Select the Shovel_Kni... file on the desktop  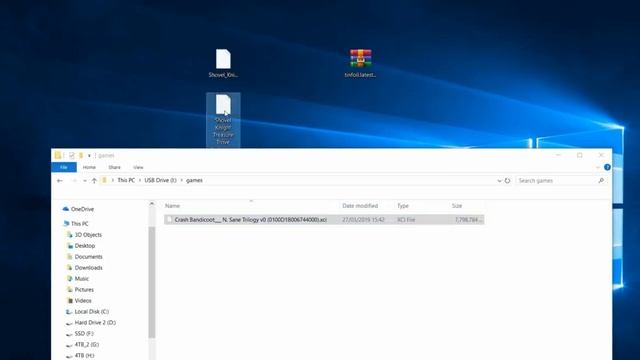click(x=223, y=63)
